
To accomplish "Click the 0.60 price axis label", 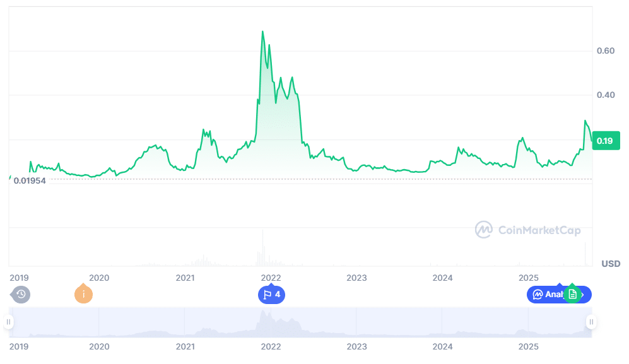I will [605, 50].
